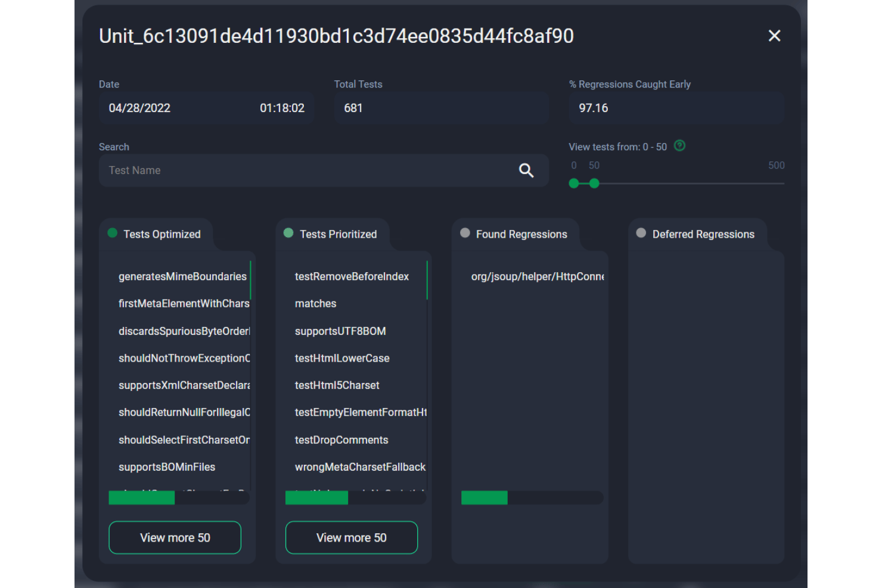Click the Test Name search field

(324, 170)
